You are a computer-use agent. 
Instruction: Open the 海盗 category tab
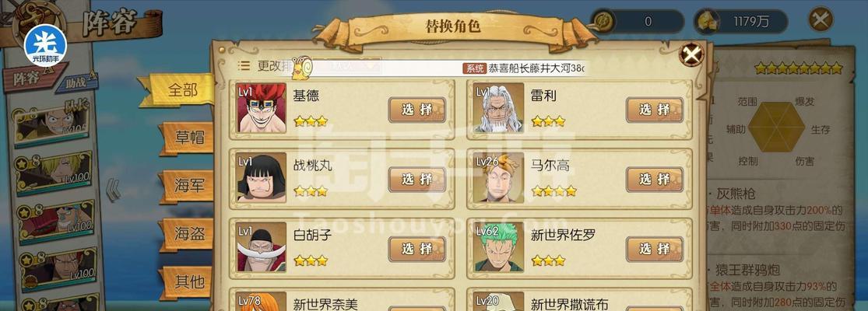pyautogui.click(x=187, y=234)
